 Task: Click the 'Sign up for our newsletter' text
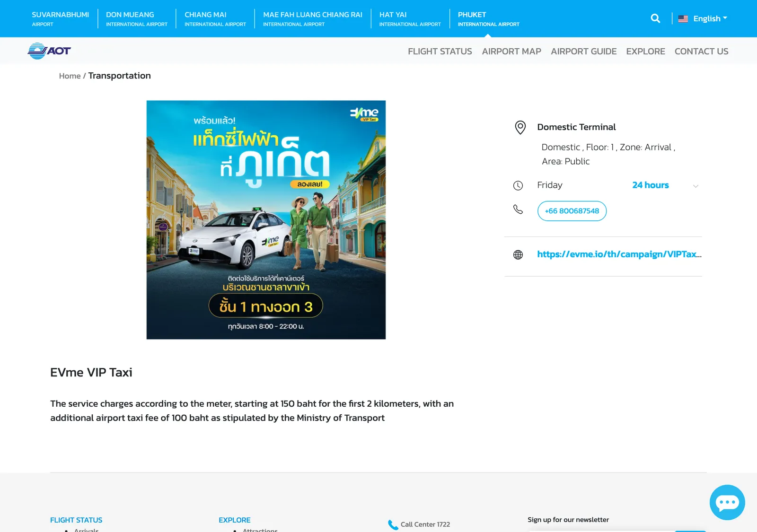tap(568, 520)
